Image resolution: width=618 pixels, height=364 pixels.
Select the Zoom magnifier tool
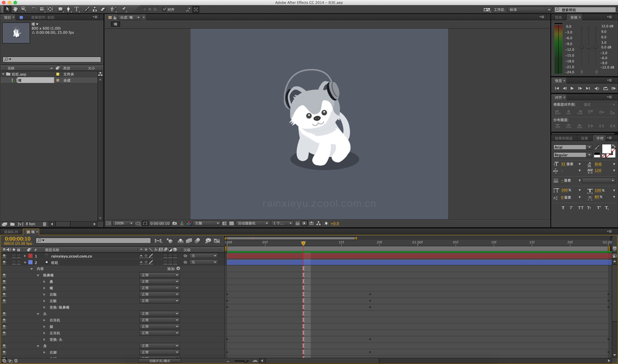tap(24, 10)
